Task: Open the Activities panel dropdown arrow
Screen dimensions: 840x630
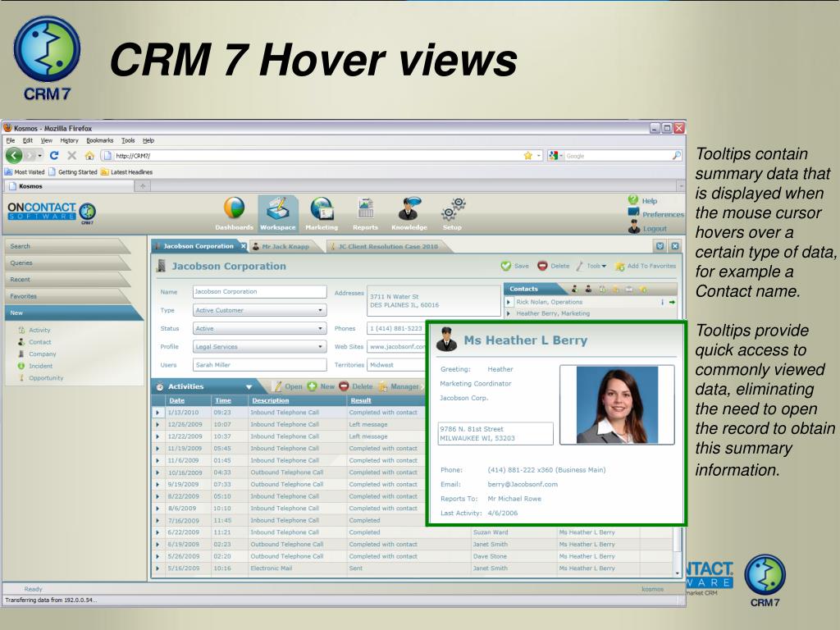Action: coord(249,387)
